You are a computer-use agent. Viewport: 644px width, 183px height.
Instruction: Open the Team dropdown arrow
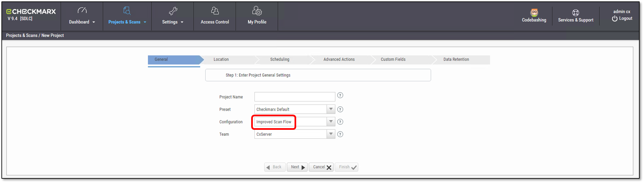(x=331, y=134)
